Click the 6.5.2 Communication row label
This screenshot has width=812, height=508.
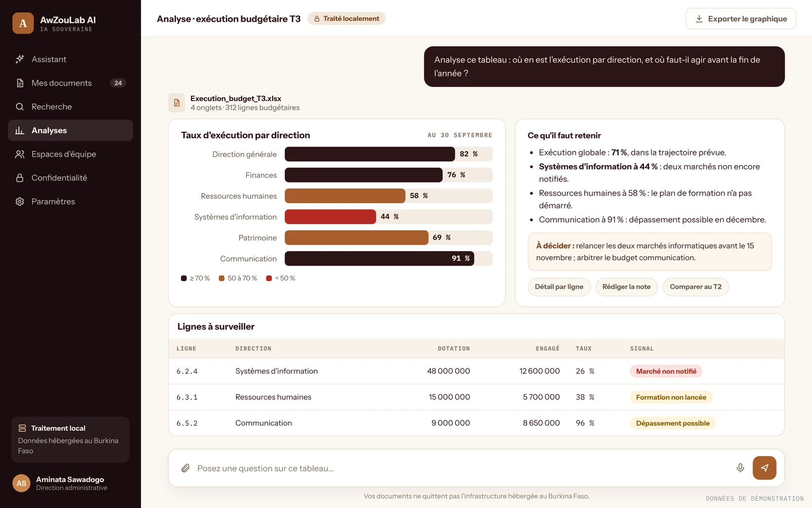coord(263,423)
